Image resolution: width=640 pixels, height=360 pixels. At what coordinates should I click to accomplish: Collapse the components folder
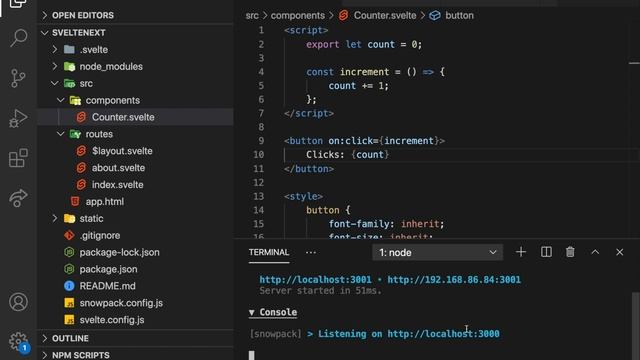point(61,100)
